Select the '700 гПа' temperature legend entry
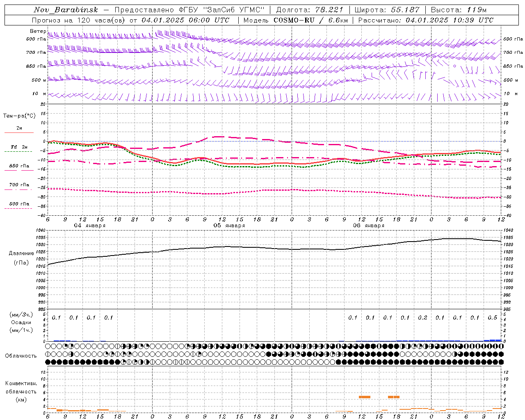525x420 pixels. 19,185
